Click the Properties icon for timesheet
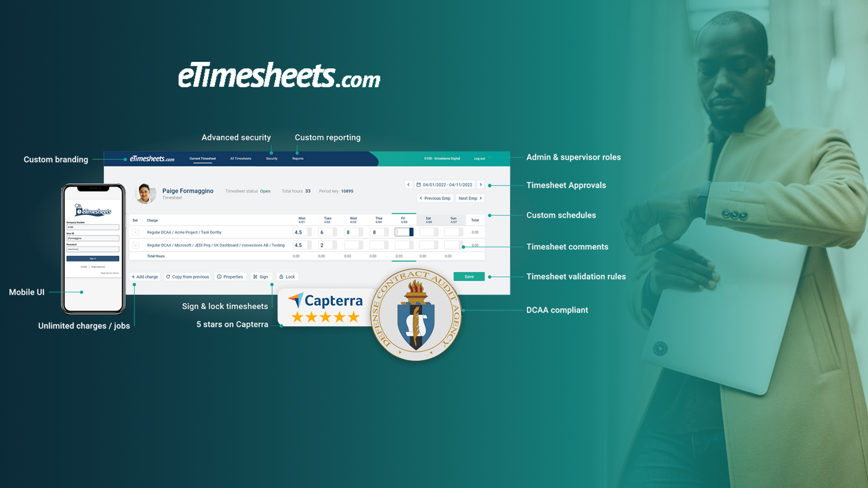The image size is (868, 488). click(230, 277)
